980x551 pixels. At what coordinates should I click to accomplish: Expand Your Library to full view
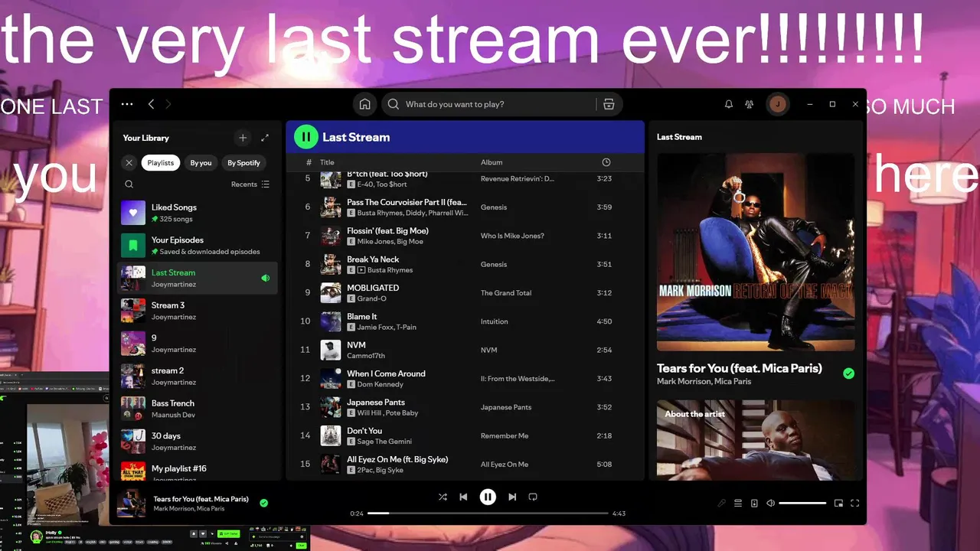[x=265, y=138]
